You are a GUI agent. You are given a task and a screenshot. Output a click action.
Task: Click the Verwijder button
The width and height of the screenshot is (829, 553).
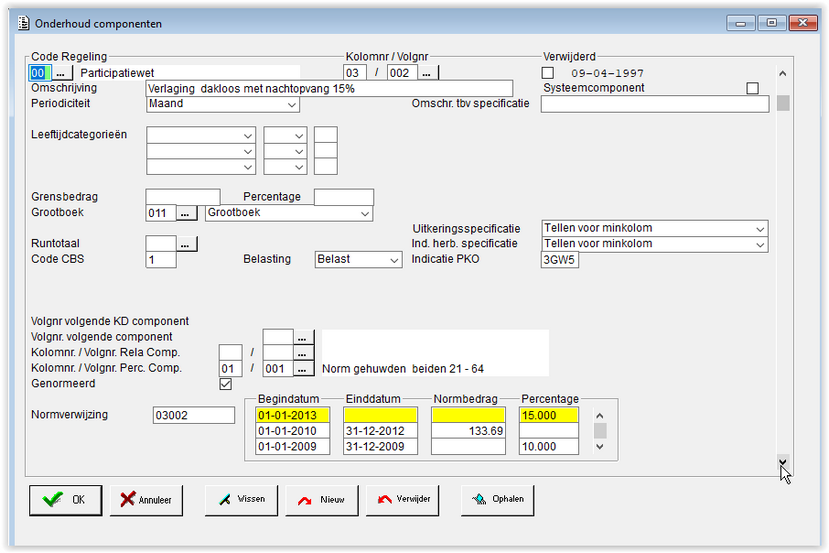402,500
